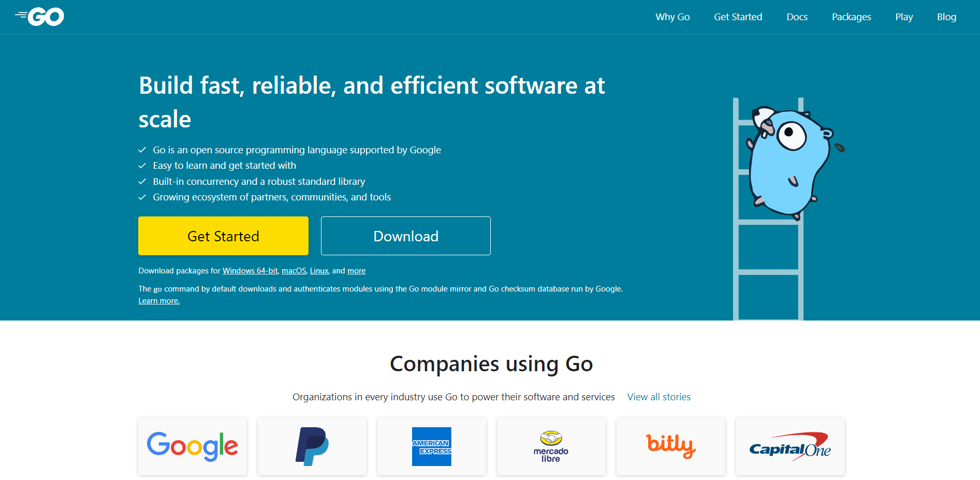Click the 'Go is an open source programming language' line
Viewport: 980px width, 480px height.
(297, 150)
